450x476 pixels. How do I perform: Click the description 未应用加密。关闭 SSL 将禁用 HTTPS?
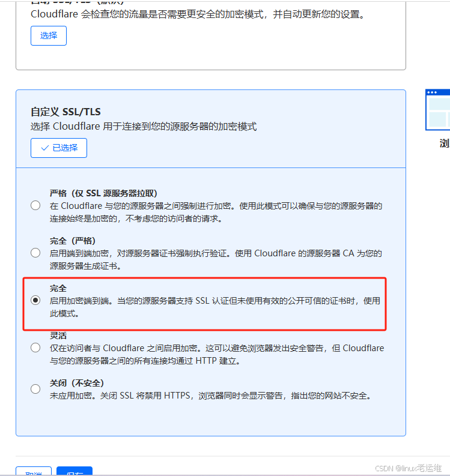[x=210, y=396]
